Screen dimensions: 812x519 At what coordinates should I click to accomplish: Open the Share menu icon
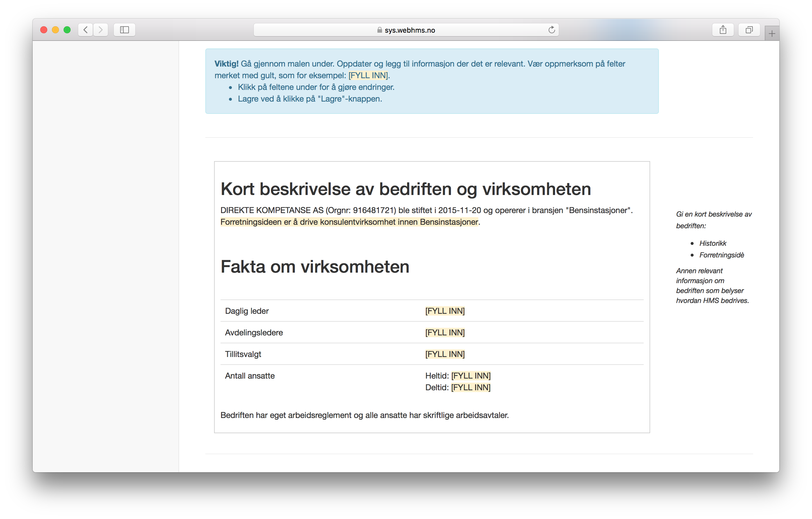point(723,30)
